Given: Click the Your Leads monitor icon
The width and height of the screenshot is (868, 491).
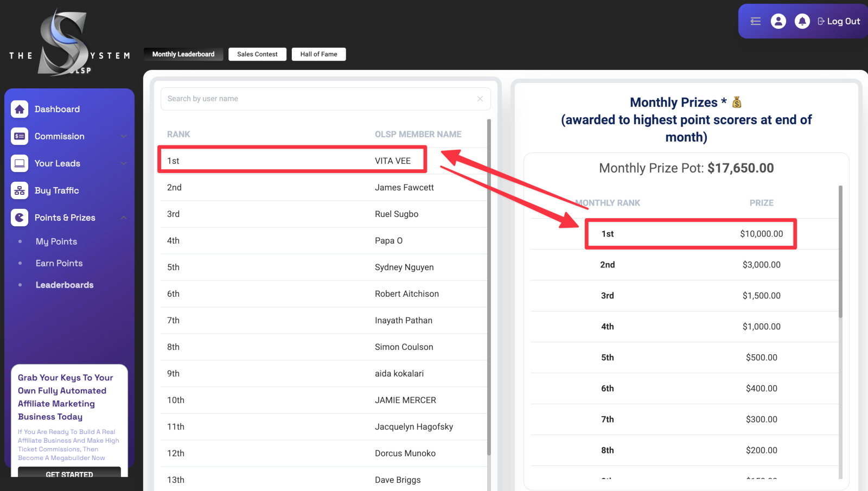Looking at the screenshot, I should 20,163.
